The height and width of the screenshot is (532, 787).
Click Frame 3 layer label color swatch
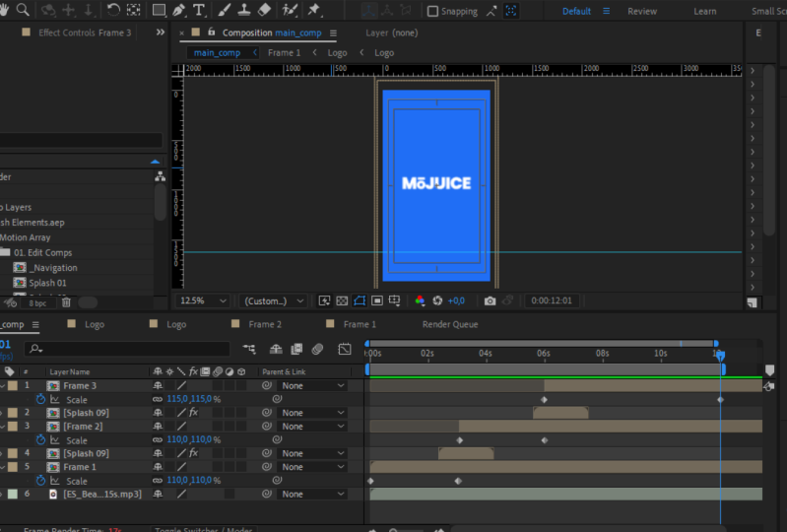coord(13,385)
